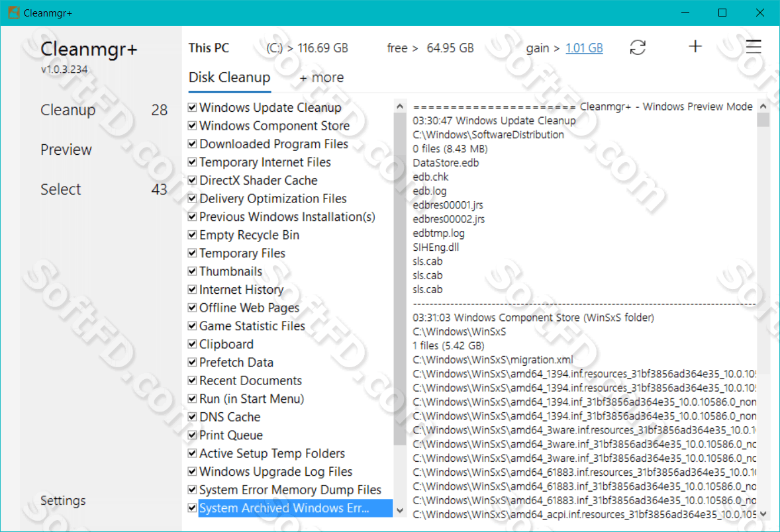Click the C:\Windows\WinSxS\migration.xml line

pyautogui.click(x=493, y=359)
